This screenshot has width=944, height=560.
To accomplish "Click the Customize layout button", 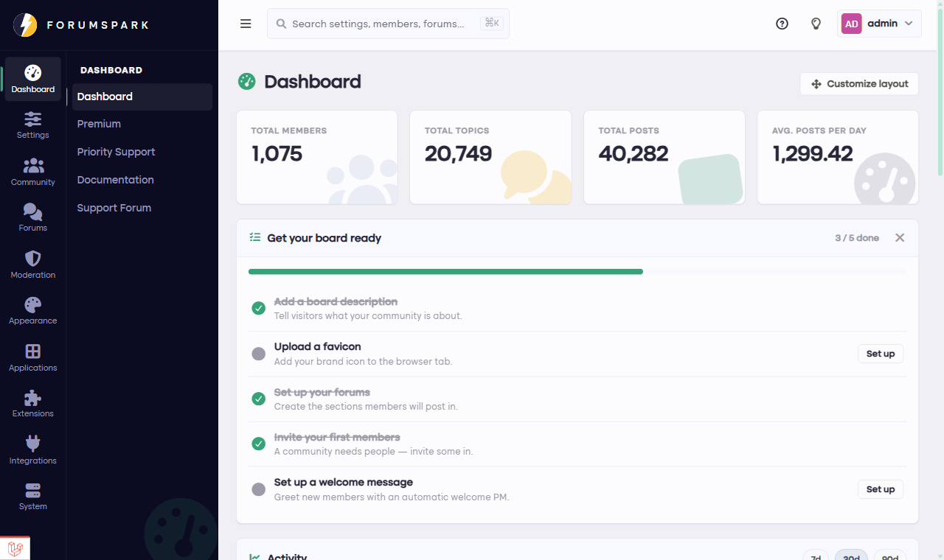I will (x=859, y=84).
